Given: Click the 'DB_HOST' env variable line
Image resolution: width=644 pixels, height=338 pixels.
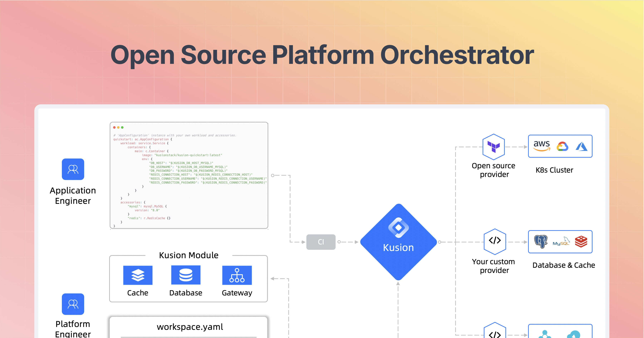Looking at the screenshot, I should pyautogui.click(x=181, y=163).
